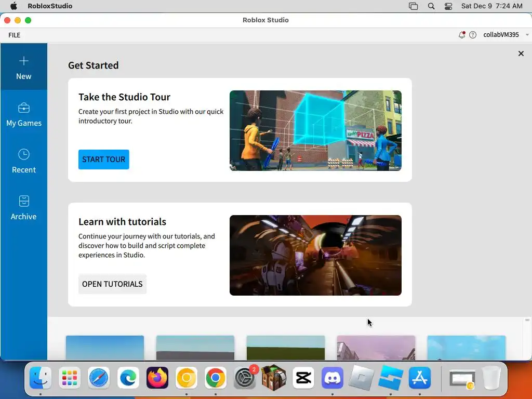Open My Games in the sidebar
Image resolution: width=532 pixels, height=399 pixels.
pyautogui.click(x=24, y=115)
